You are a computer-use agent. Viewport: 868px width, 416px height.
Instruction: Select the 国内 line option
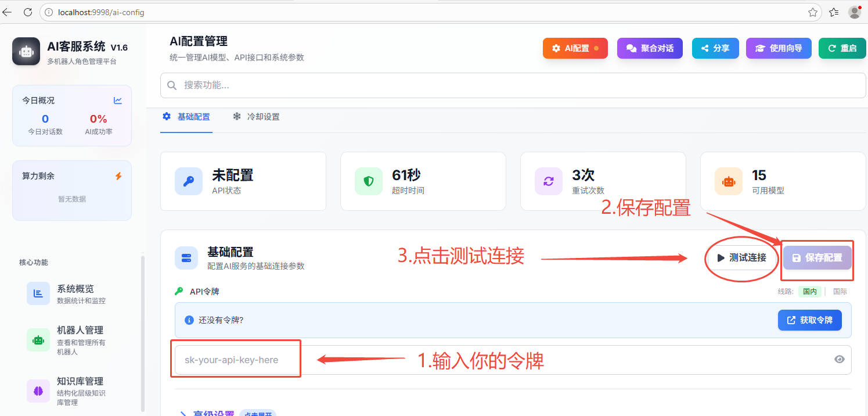(x=809, y=292)
